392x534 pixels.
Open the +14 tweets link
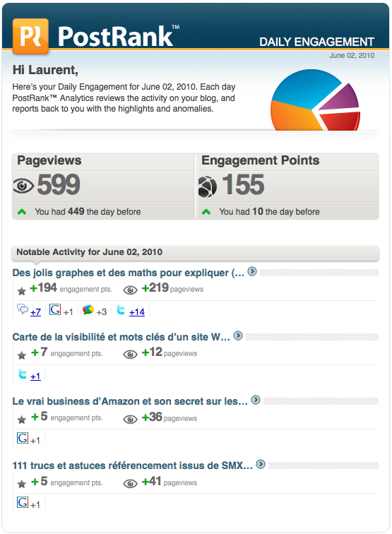137,311
